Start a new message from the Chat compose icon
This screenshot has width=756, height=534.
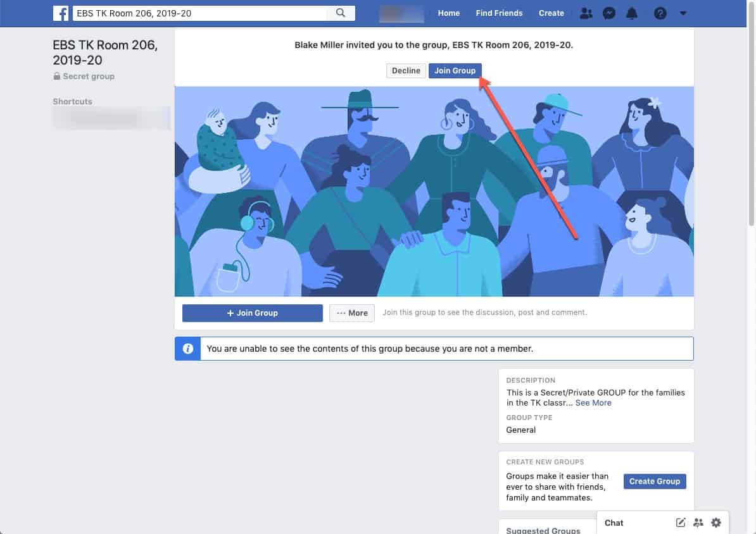click(680, 523)
